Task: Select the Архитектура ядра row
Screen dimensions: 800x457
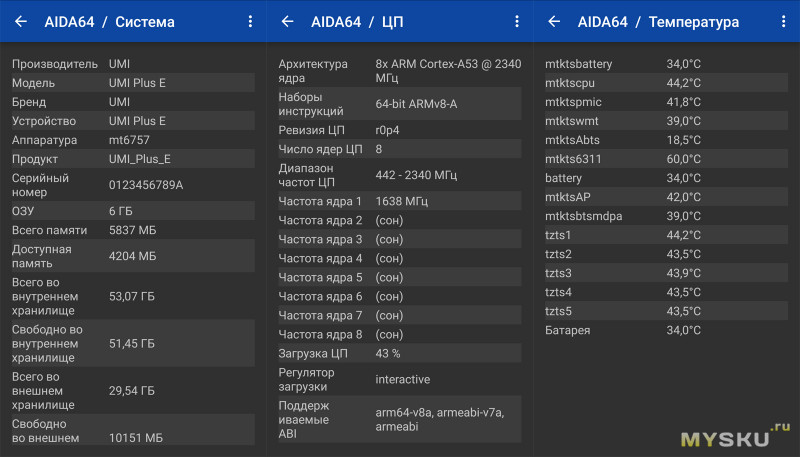Action: point(400,71)
